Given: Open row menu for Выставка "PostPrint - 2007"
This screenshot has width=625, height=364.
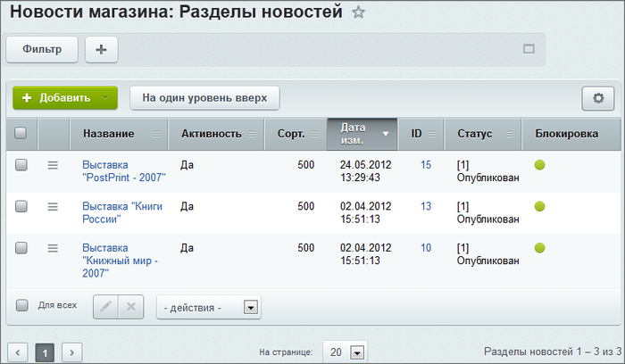Looking at the screenshot, I should click(x=53, y=165).
